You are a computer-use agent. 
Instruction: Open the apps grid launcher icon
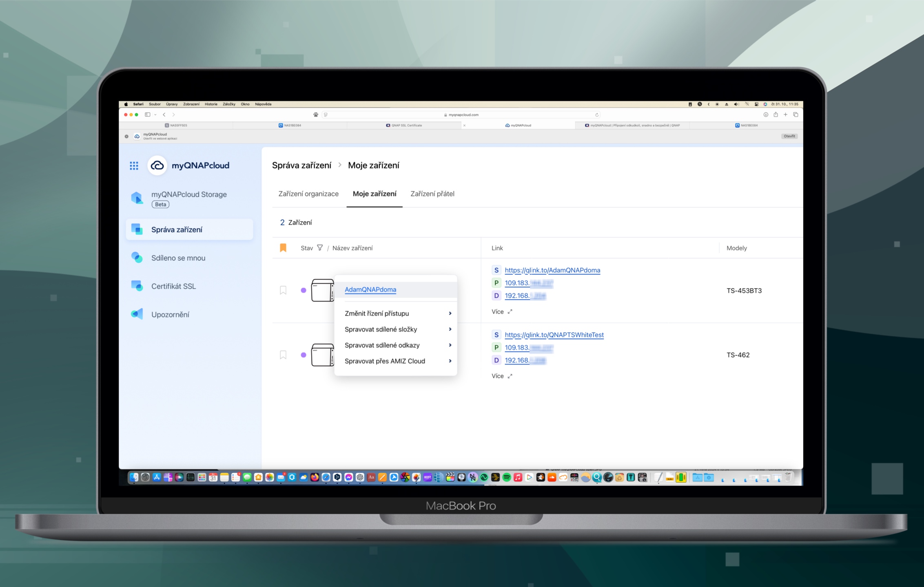tap(134, 166)
